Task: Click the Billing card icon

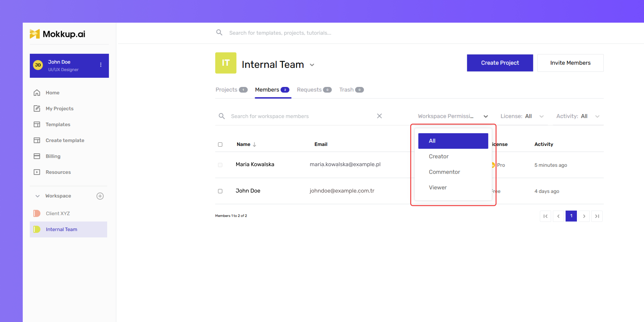Action: pos(37,156)
